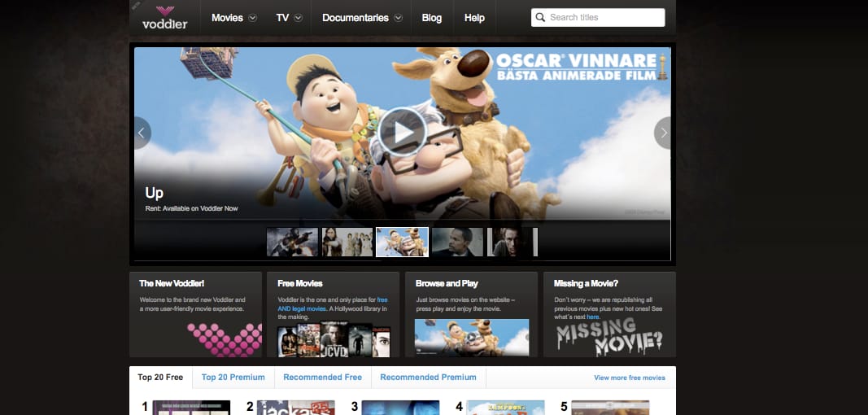Switch to the Recommended Free tab
The height and width of the screenshot is (415, 868).
[323, 378]
